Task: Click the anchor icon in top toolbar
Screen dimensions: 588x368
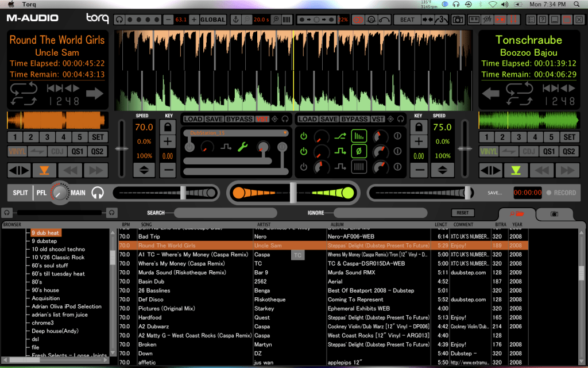Action: [x=236, y=20]
